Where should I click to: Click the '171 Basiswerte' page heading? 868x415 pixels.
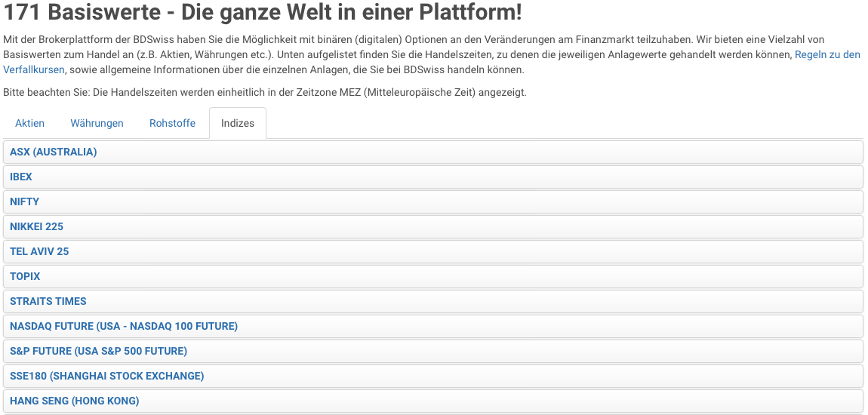point(263,12)
